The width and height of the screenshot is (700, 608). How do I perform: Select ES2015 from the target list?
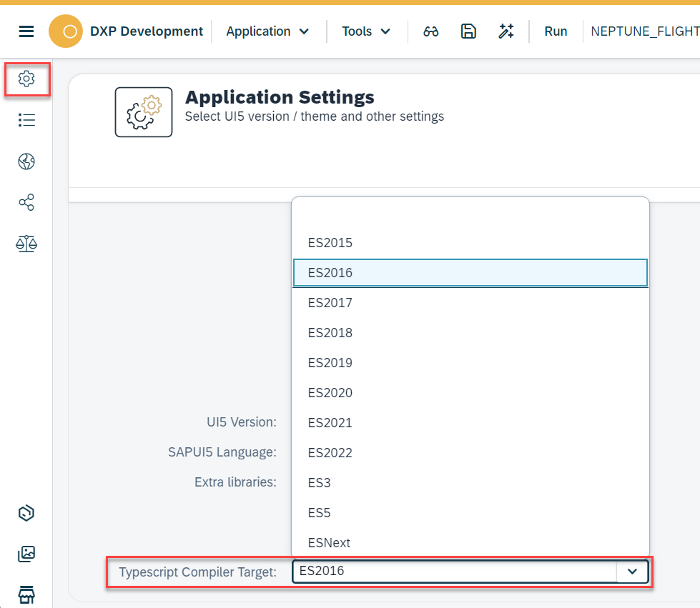(x=470, y=243)
